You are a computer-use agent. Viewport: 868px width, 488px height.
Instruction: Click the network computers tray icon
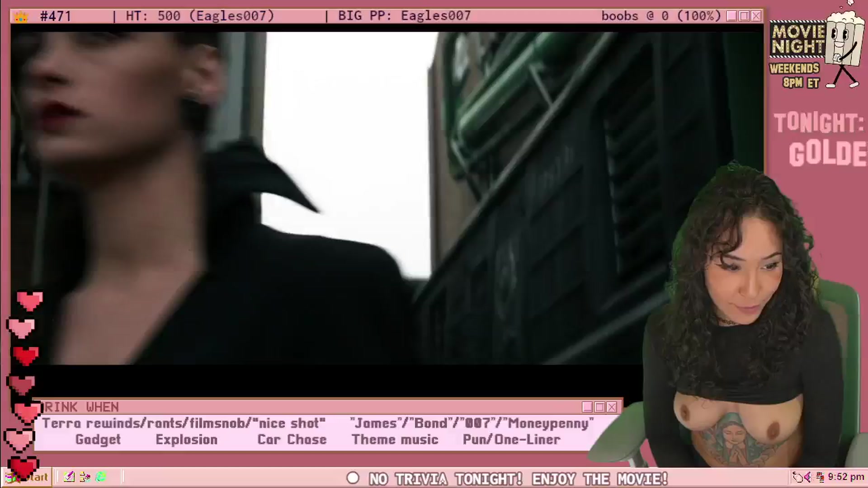point(820,477)
